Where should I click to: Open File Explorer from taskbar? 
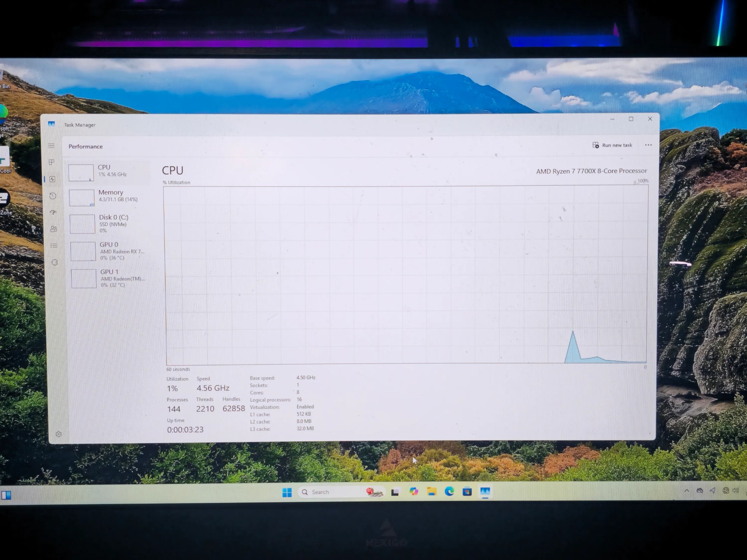[431, 492]
